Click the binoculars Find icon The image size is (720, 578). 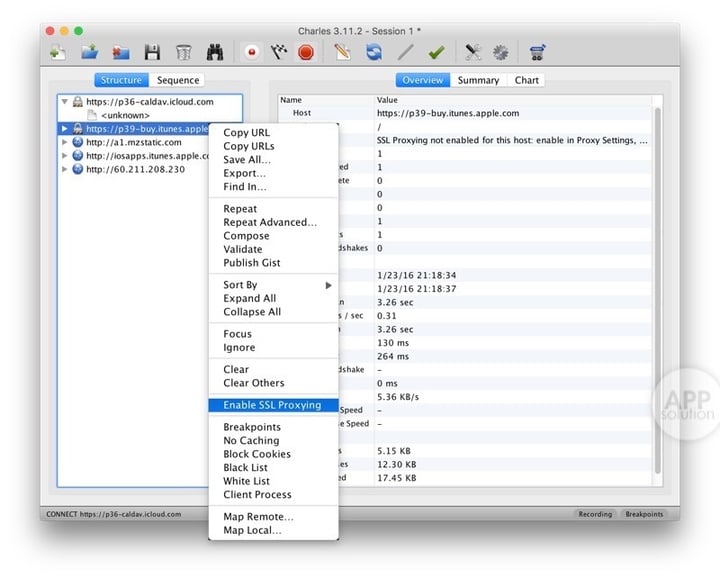pos(214,52)
